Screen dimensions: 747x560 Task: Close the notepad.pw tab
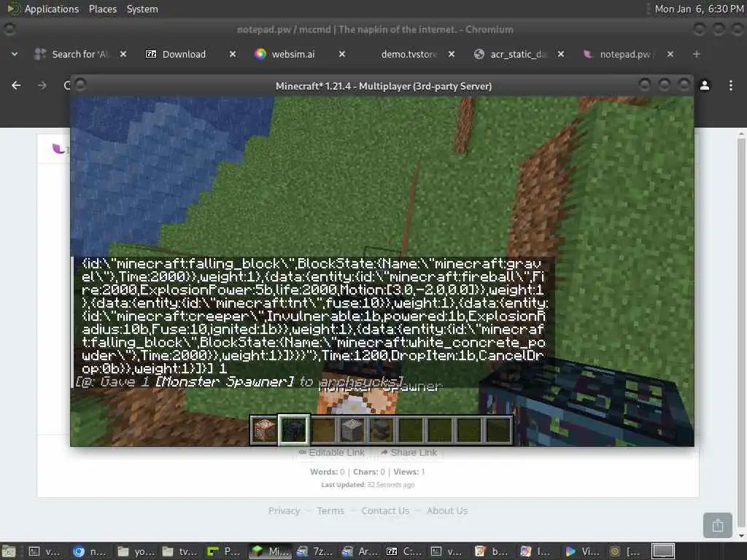point(670,54)
